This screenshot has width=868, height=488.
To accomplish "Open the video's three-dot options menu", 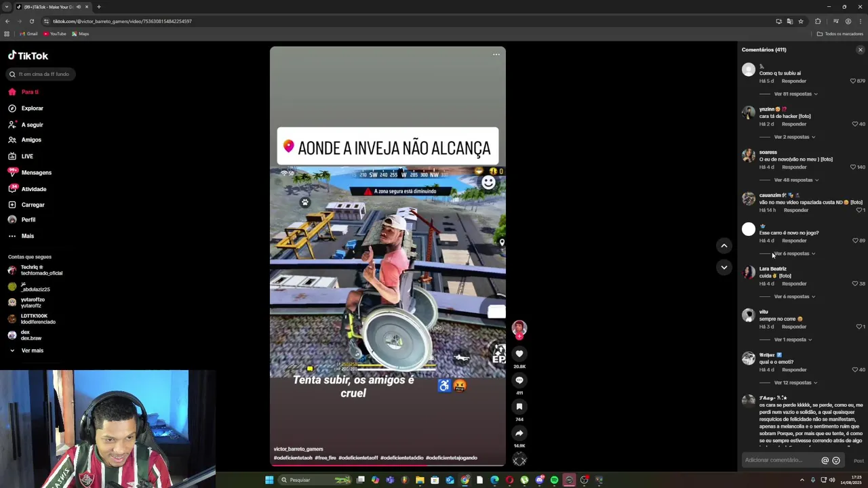I will [x=496, y=54].
